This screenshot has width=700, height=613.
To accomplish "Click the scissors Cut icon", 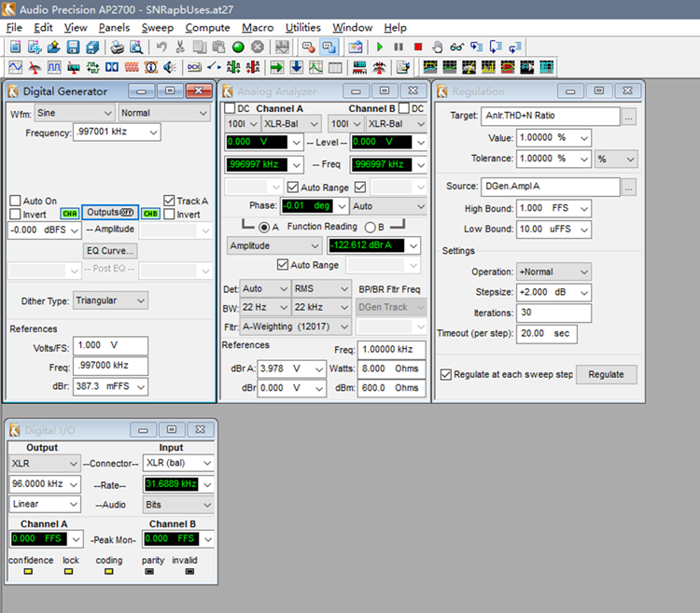I will pyautogui.click(x=180, y=47).
